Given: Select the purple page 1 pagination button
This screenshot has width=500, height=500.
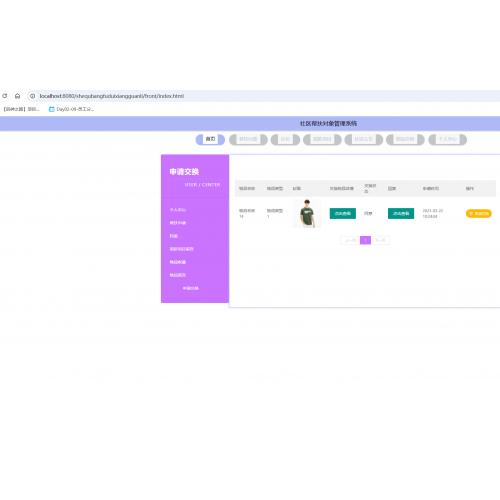Looking at the screenshot, I should click(365, 240).
